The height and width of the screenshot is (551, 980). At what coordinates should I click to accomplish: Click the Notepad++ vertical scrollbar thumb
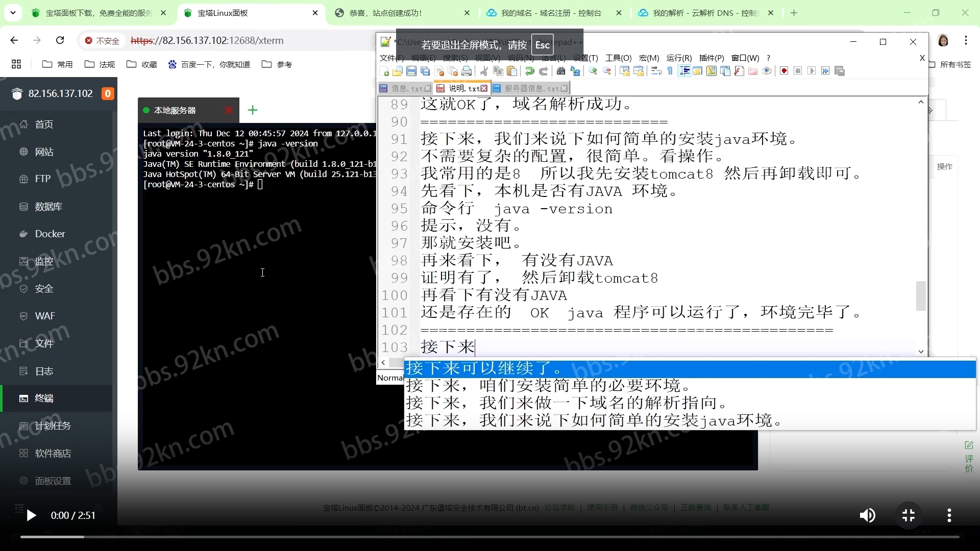(921, 296)
